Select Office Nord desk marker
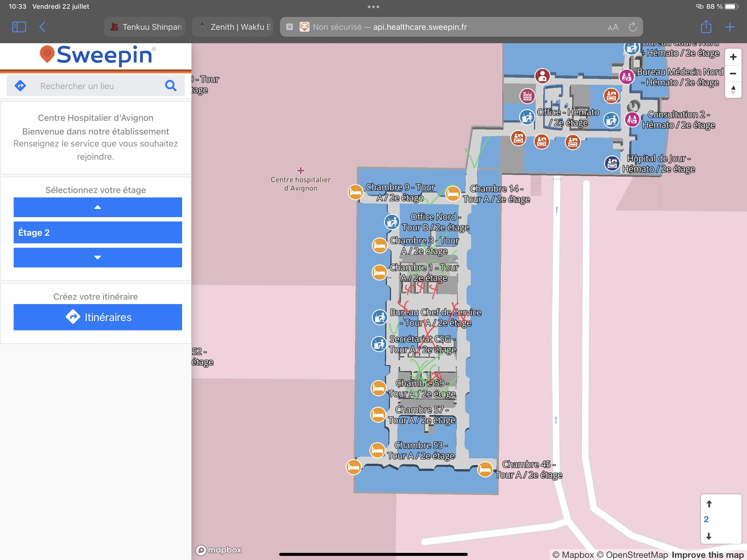This screenshot has width=747, height=560. 392,222
